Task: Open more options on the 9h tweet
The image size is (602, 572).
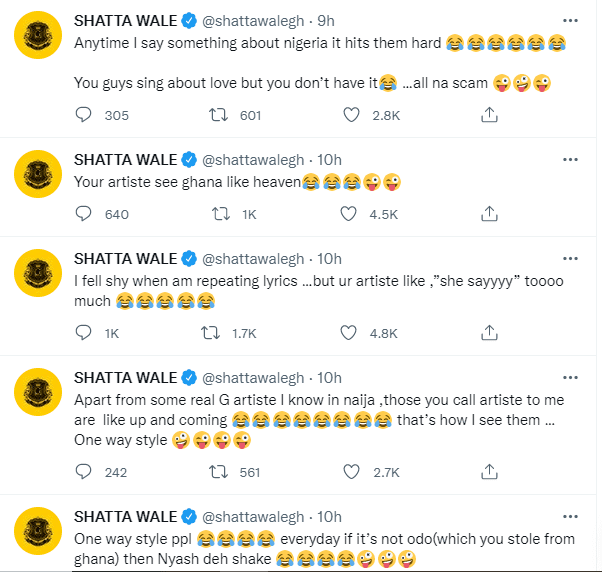Action: (x=568, y=20)
